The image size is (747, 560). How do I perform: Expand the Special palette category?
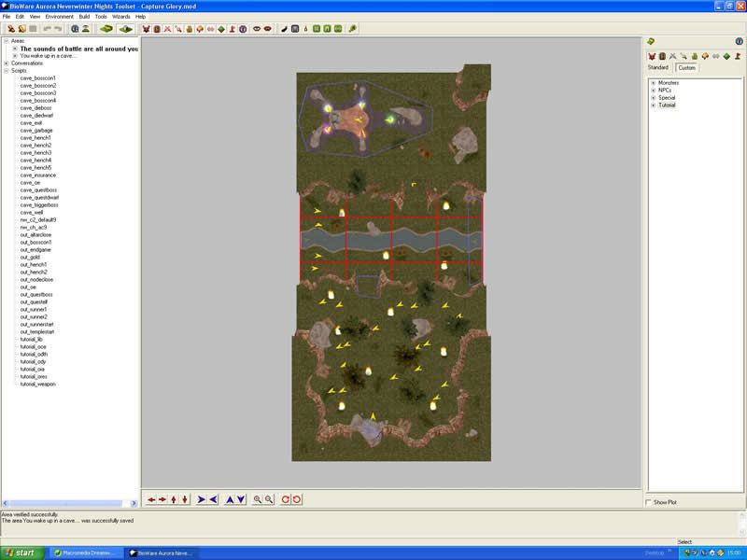pyautogui.click(x=654, y=98)
